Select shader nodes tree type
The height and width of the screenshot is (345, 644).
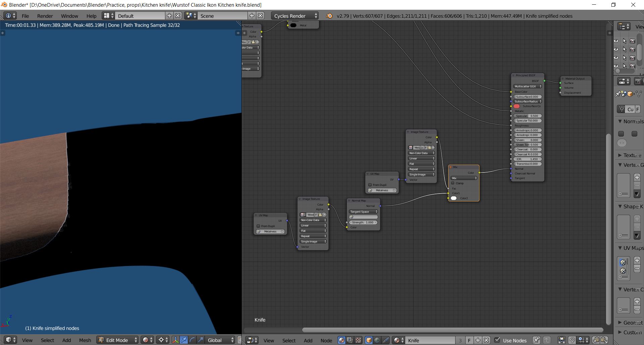tap(341, 340)
